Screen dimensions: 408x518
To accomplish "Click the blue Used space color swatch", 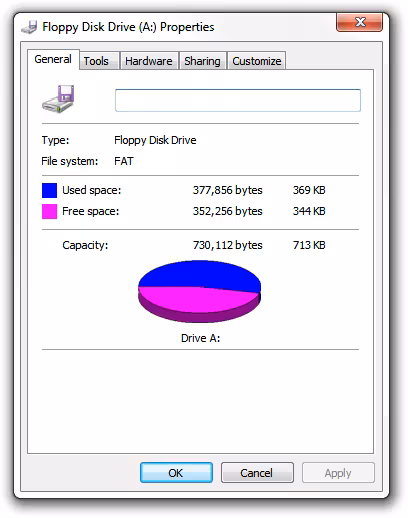I will (49, 190).
